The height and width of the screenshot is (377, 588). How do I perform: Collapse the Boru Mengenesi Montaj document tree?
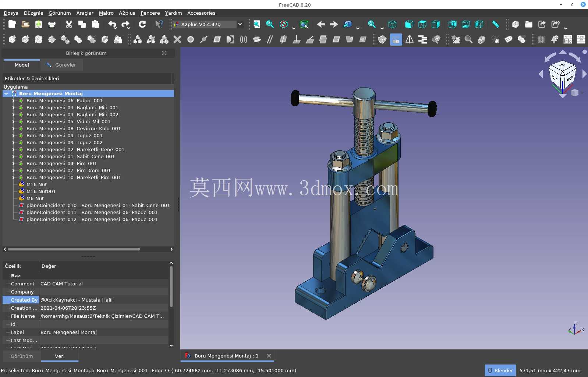point(6,93)
